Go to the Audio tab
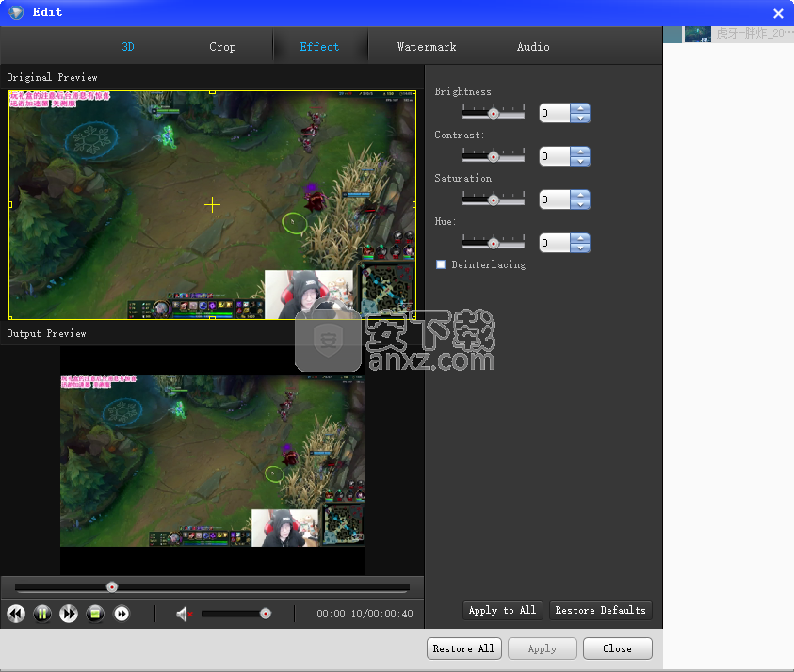This screenshot has height=672, width=794. pos(533,47)
